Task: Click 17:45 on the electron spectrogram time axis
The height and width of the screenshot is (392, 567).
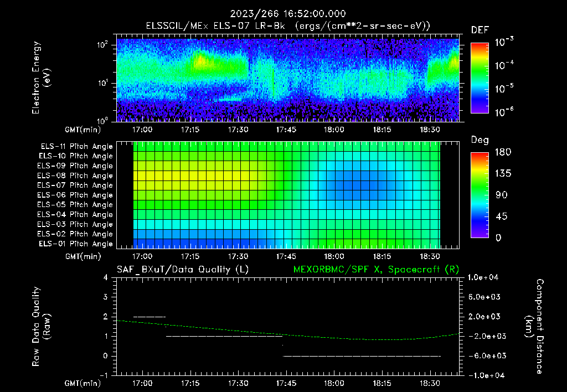Action: (286, 130)
